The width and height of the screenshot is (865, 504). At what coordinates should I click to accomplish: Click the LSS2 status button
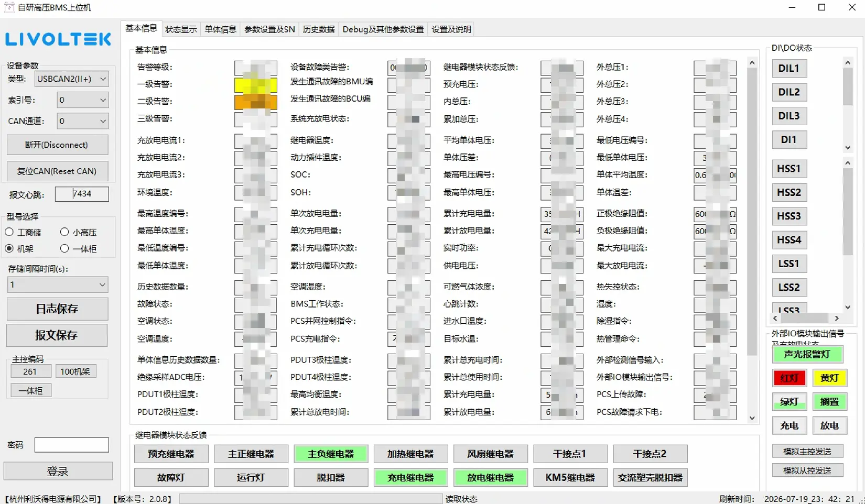tap(789, 288)
